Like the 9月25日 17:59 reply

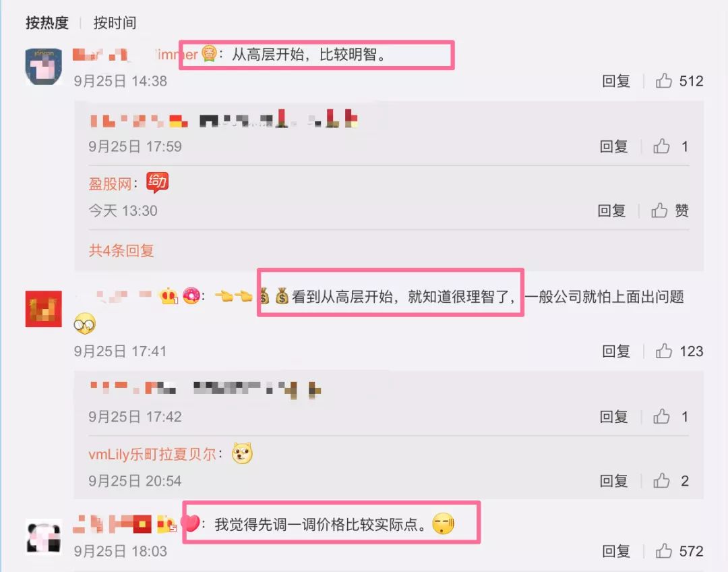661,146
